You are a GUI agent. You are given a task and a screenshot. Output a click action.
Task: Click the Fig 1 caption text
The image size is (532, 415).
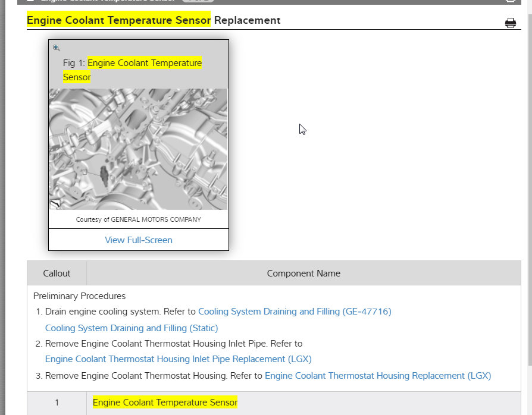click(x=132, y=70)
